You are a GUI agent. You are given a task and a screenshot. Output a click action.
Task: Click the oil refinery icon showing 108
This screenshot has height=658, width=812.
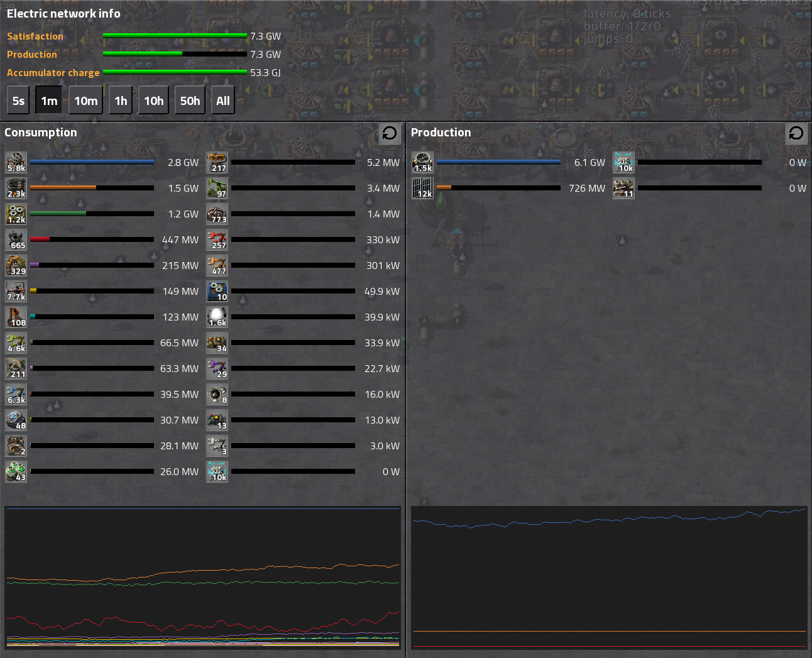16,317
